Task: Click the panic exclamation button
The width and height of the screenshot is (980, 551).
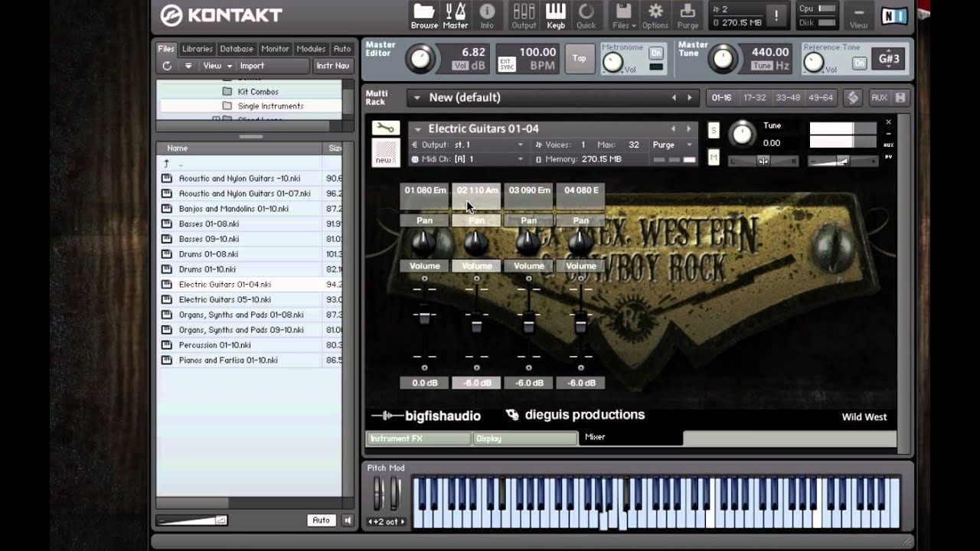Action: pos(776,15)
